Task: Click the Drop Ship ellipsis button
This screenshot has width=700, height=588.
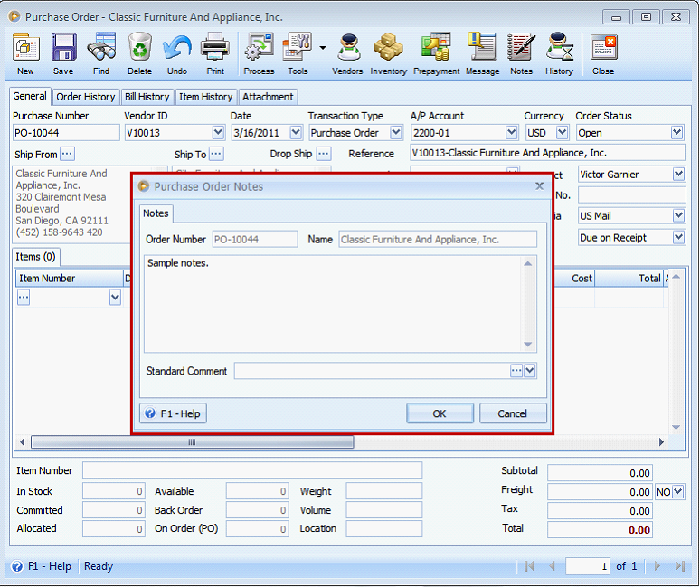Action: tap(324, 154)
